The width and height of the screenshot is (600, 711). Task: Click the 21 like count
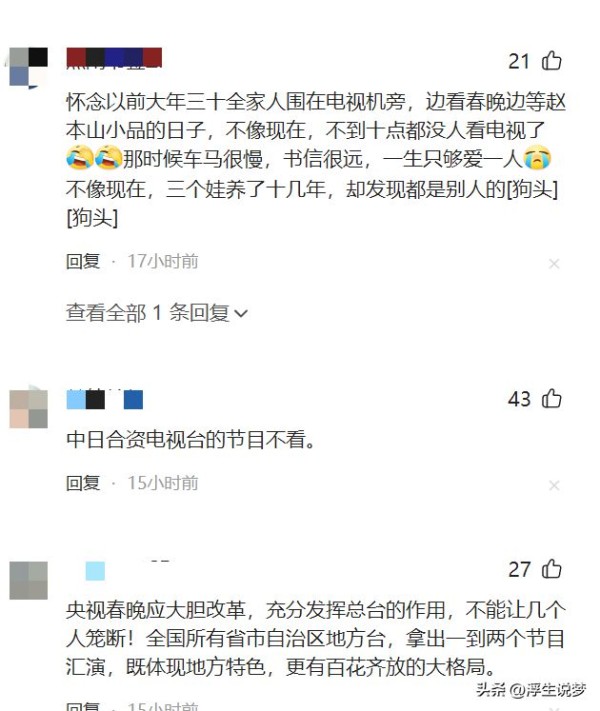tap(519, 61)
